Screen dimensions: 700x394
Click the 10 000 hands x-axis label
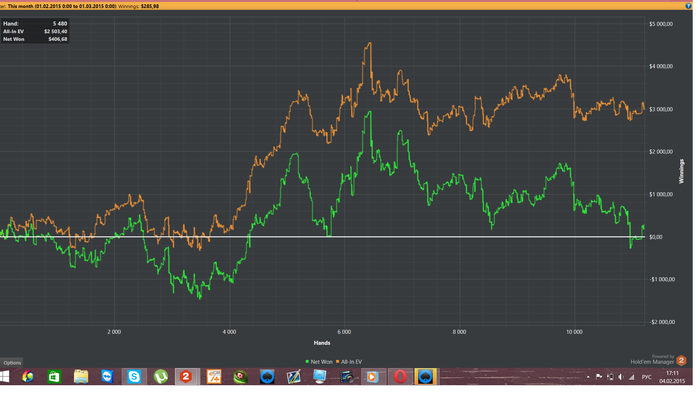[x=574, y=332]
